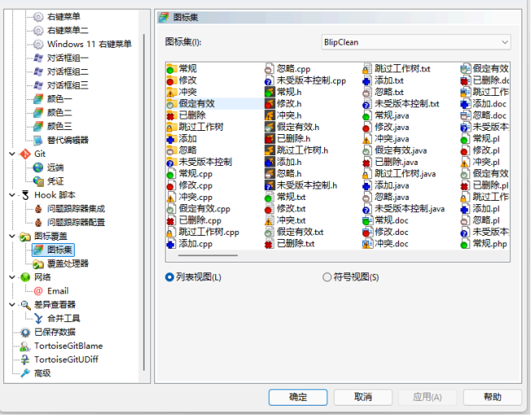Click the TortoiseGitUDiff icon
This screenshot has width=532, height=417.
(x=24, y=360)
